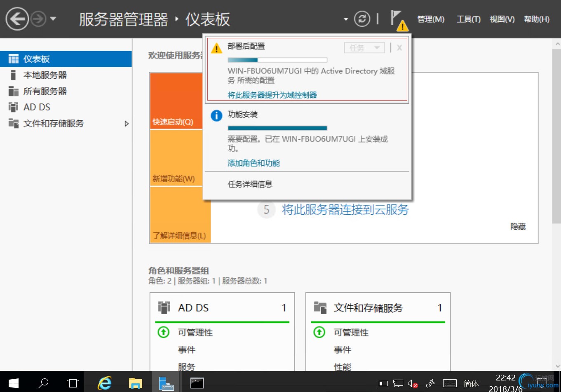Image resolution: width=561 pixels, height=392 pixels.
Task: Open the 视图(V) menu
Action: pyautogui.click(x=502, y=19)
